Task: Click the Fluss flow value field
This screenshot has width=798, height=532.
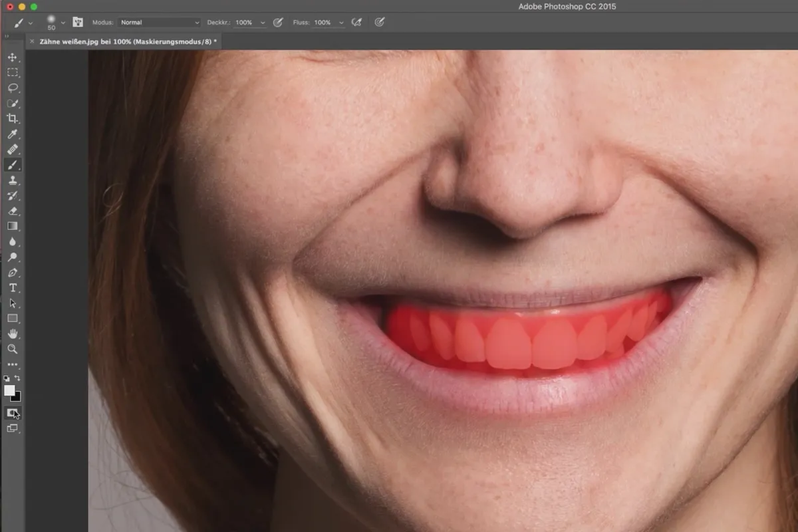Action: pyautogui.click(x=323, y=23)
